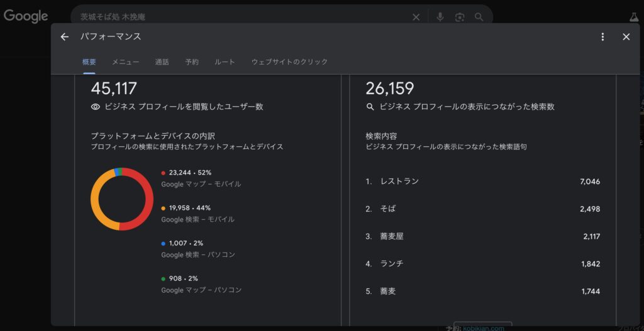Select the 19,958 • 44% legend value

pos(190,208)
